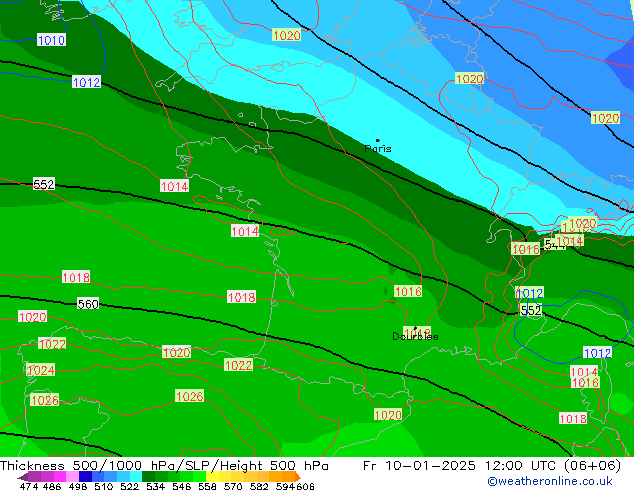The height and width of the screenshot is (490, 634).
Task: Click the 486 legend value
Action: click(x=52, y=486)
